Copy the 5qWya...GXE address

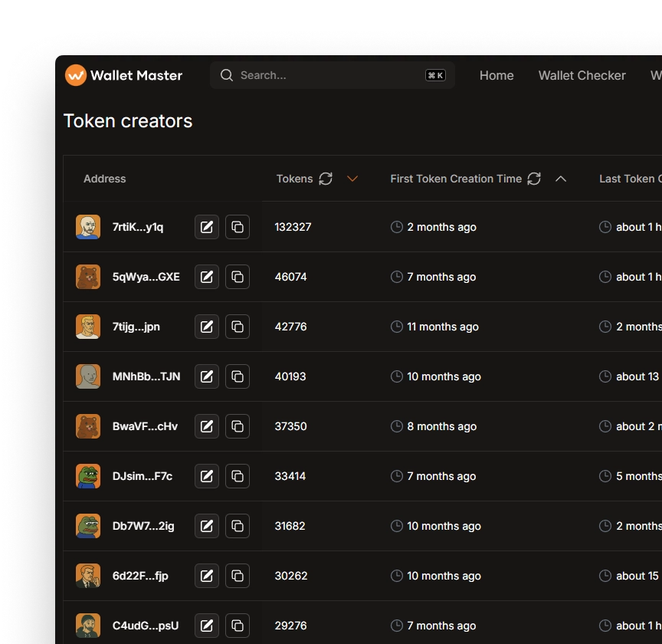(238, 277)
